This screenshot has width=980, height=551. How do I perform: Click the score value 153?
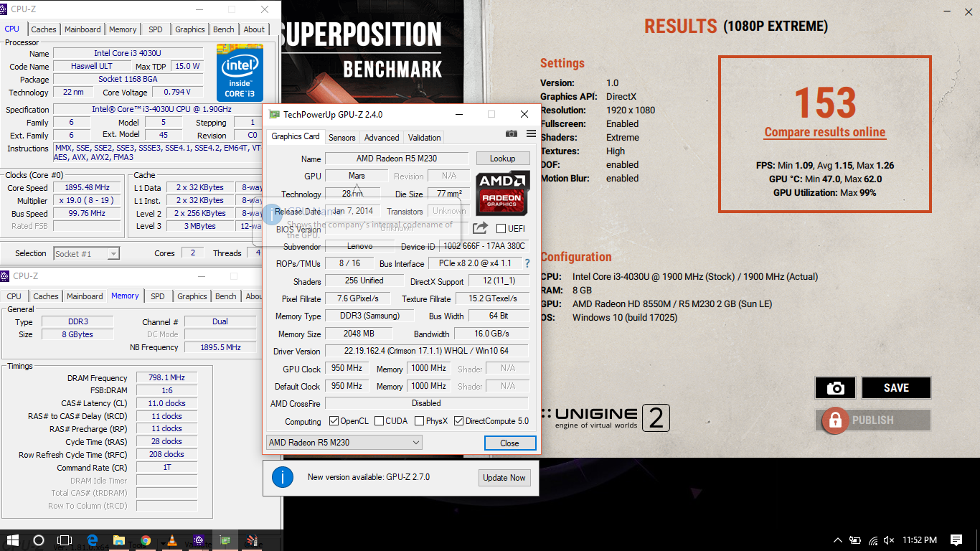(825, 103)
